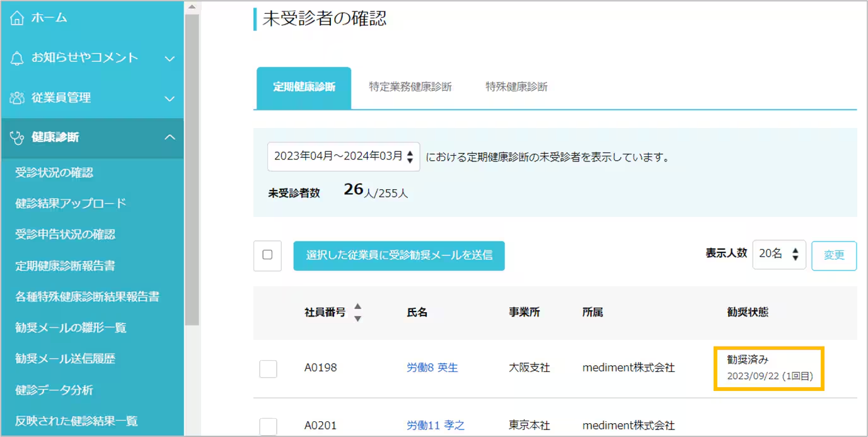The image size is (868, 437).
Task: Click 勧奨済み status text
Action: tap(748, 359)
